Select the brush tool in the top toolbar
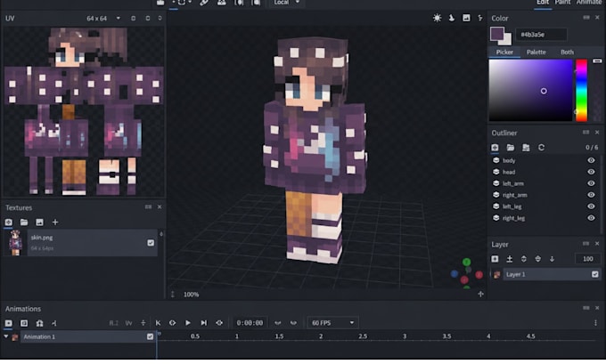606x364 pixels. point(204,3)
